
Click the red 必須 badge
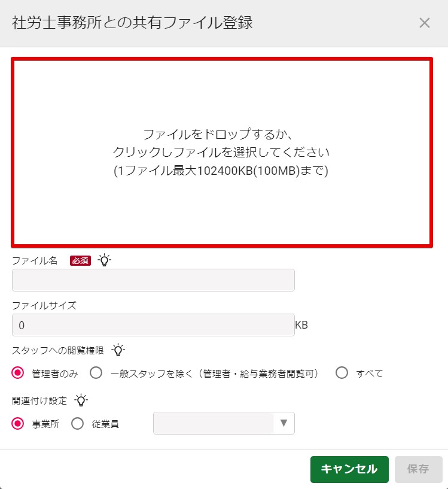click(80, 260)
